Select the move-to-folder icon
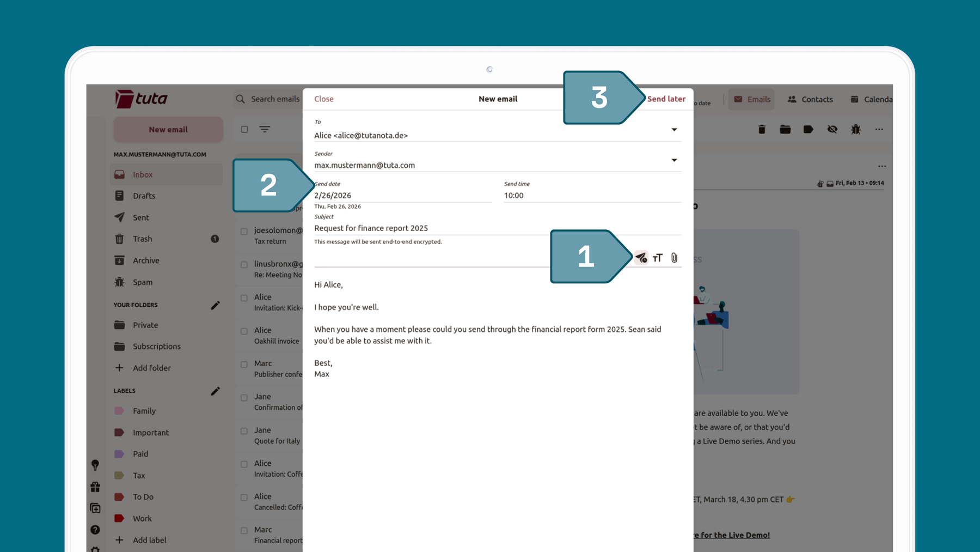The width and height of the screenshot is (980, 552). click(785, 129)
